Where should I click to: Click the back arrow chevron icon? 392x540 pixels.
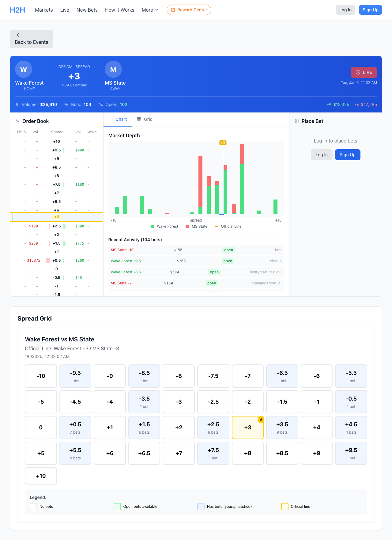point(18,35)
